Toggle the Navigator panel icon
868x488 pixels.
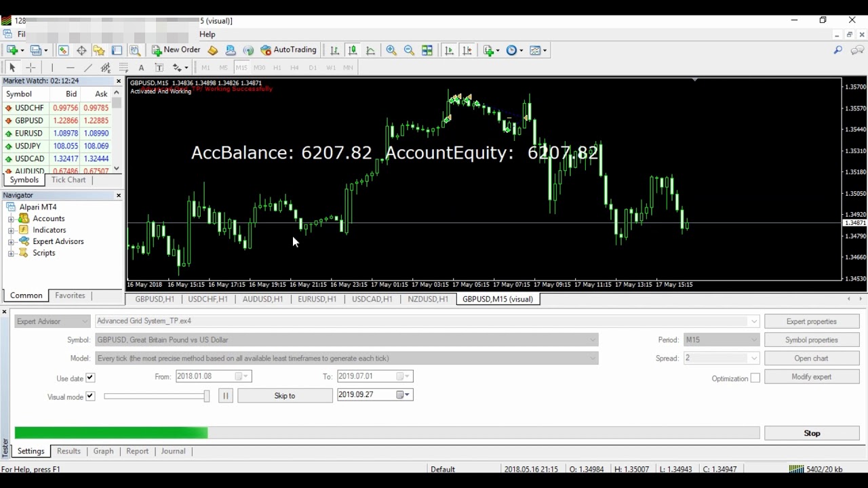pos(99,50)
